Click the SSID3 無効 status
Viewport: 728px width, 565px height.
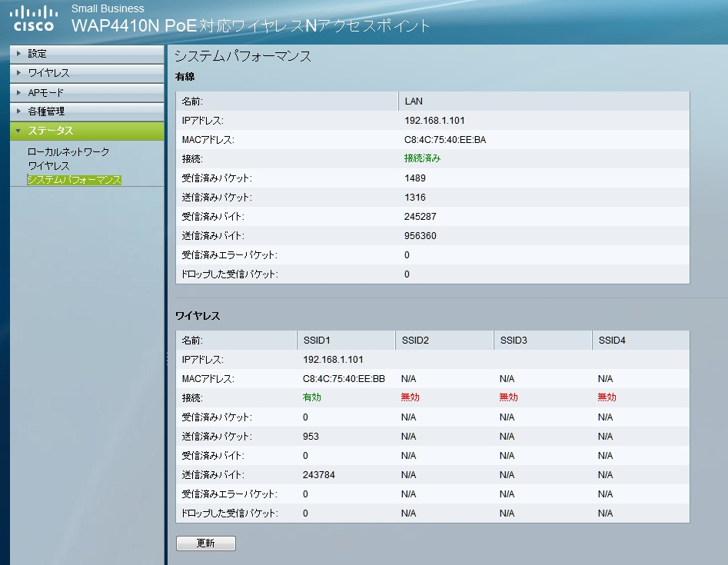[508, 398]
